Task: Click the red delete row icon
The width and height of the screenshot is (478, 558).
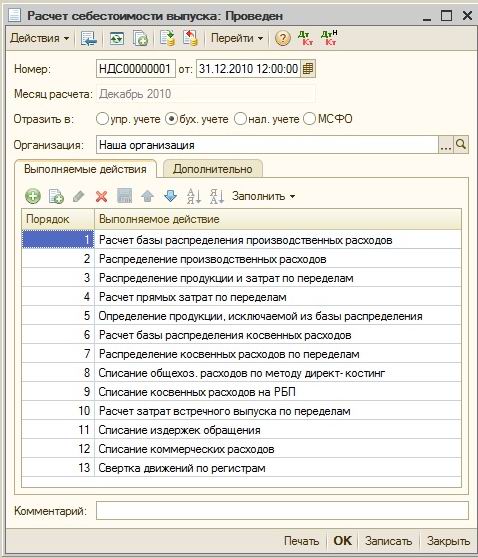Action: click(101, 196)
